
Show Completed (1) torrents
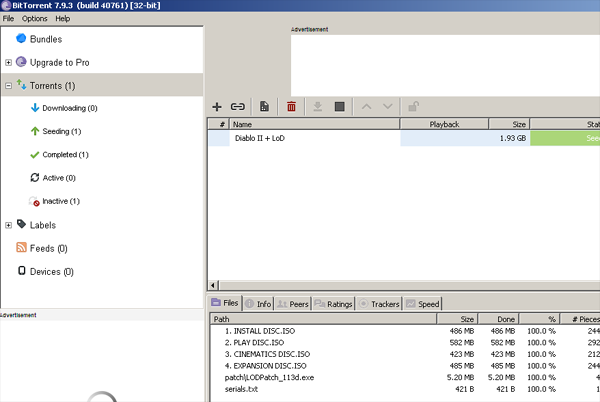coord(65,155)
